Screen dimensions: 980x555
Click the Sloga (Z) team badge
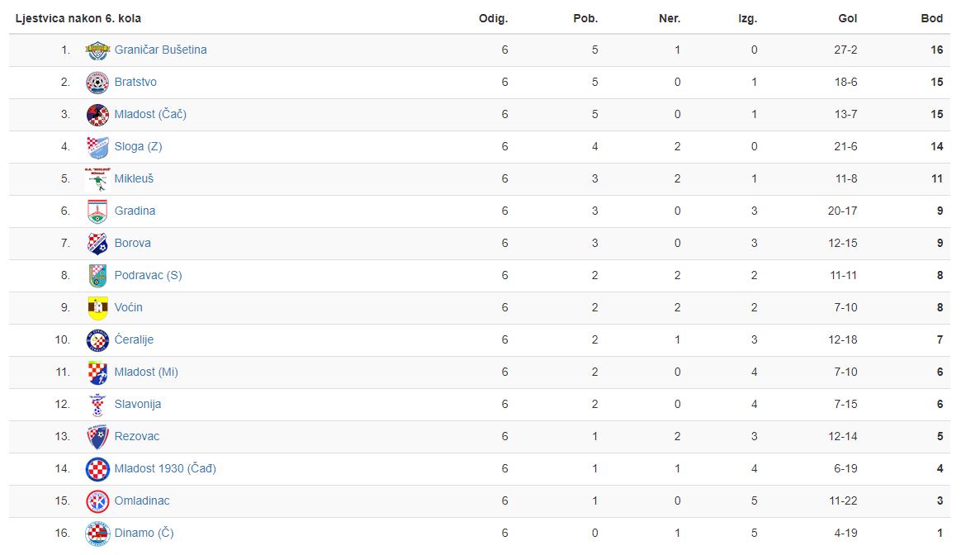click(x=97, y=147)
